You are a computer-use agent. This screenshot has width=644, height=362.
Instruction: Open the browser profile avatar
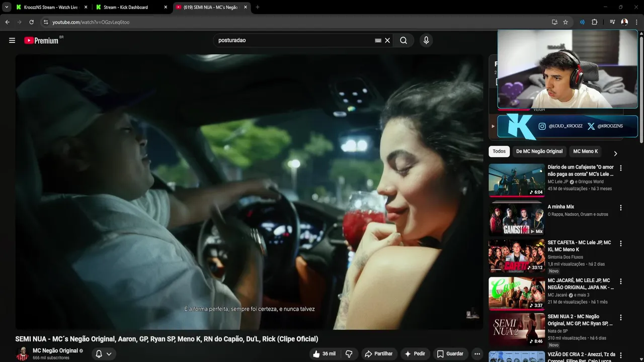pyautogui.click(x=624, y=22)
